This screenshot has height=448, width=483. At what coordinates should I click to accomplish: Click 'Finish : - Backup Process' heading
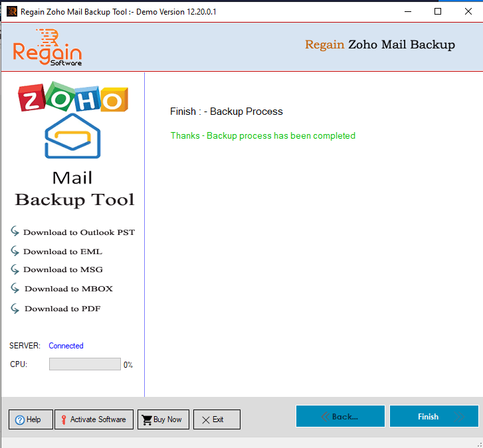pos(227,112)
